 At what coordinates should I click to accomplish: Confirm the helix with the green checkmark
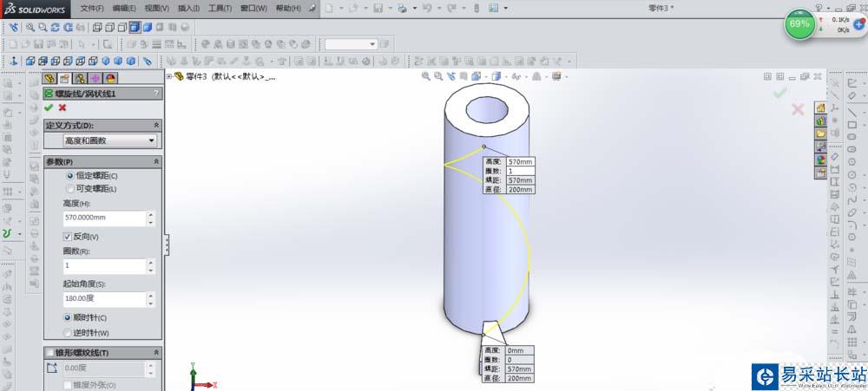(49, 108)
